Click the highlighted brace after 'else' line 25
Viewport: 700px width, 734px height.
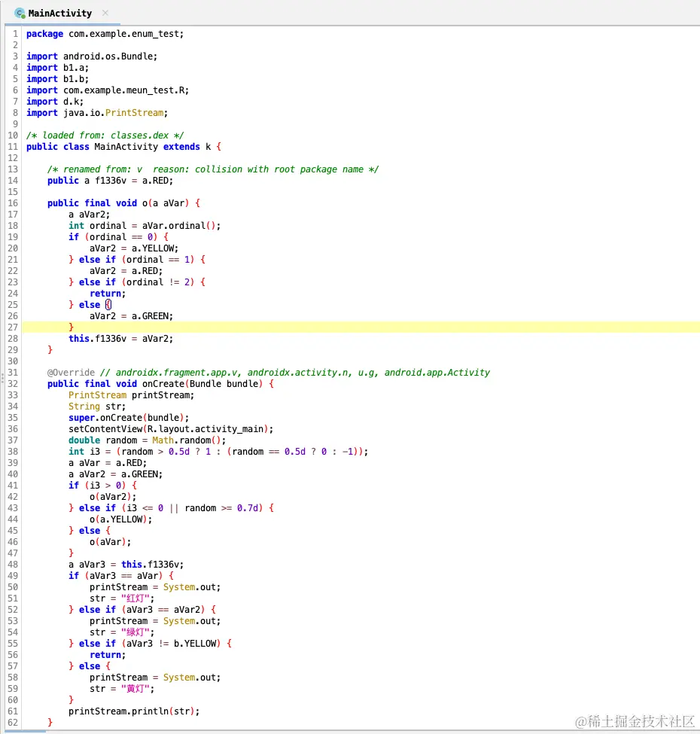pos(108,305)
